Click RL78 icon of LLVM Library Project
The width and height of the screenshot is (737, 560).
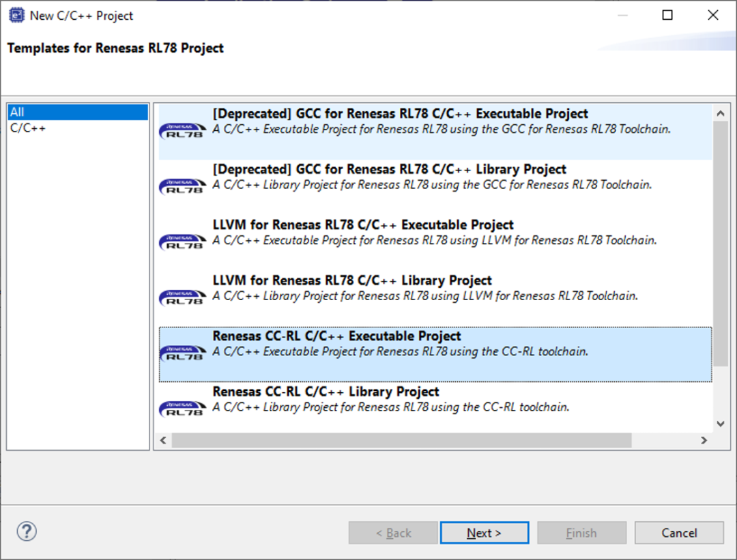coord(183,297)
